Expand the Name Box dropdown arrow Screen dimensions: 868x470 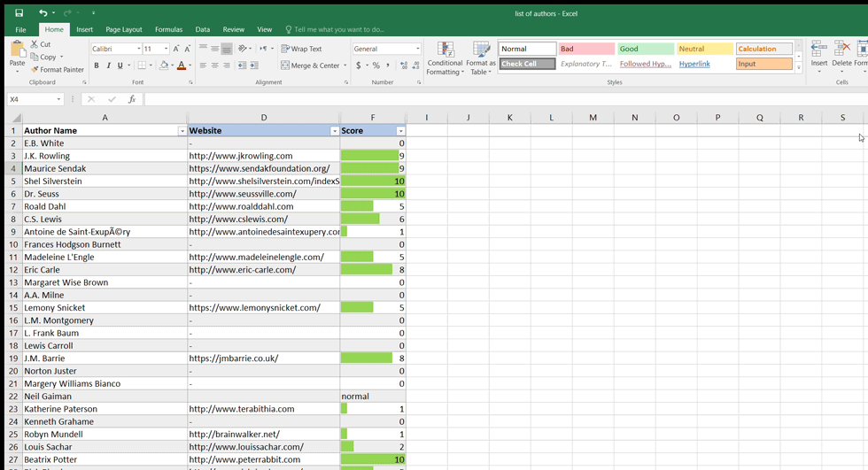pyautogui.click(x=58, y=99)
